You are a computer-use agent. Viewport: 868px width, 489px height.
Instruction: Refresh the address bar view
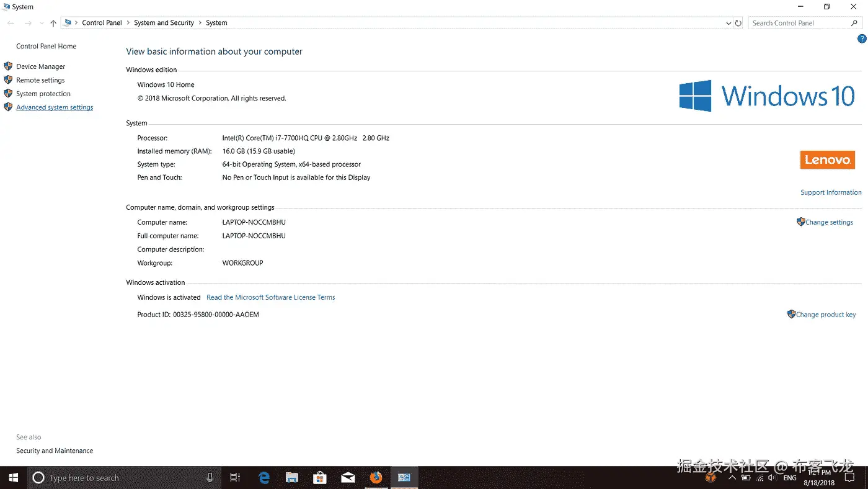(738, 23)
